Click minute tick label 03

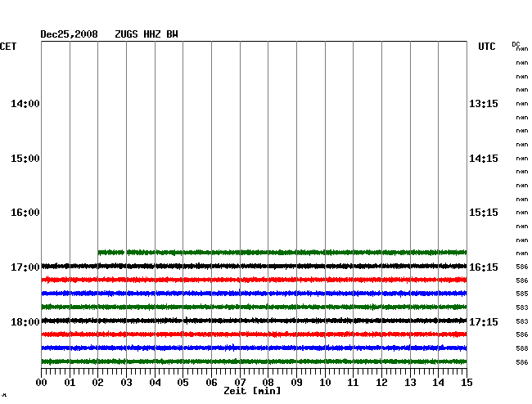pyautogui.click(x=126, y=383)
